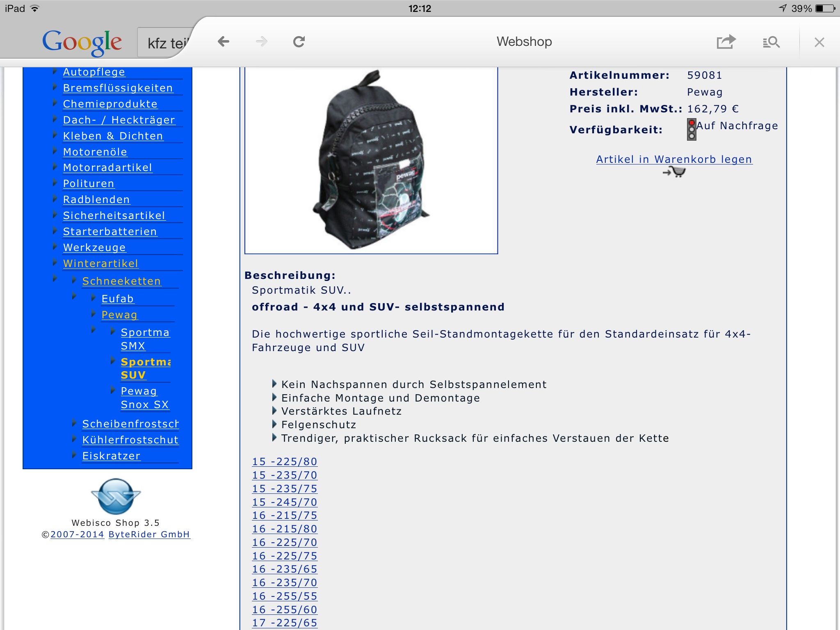Open the Bremsflüssigkeiten category

pos(118,88)
